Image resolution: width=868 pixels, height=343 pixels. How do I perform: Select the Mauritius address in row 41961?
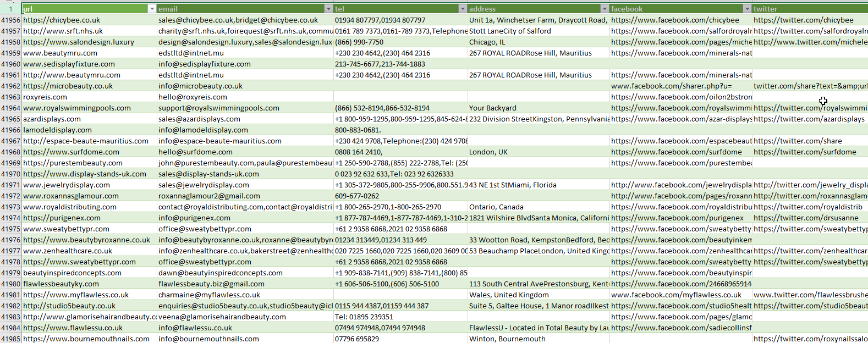pos(539,75)
